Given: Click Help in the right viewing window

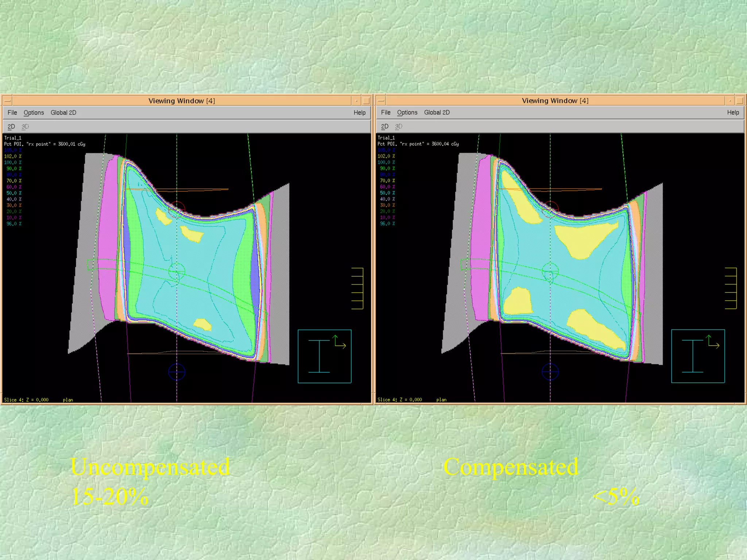Looking at the screenshot, I should pyautogui.click(x=733, y=113).
